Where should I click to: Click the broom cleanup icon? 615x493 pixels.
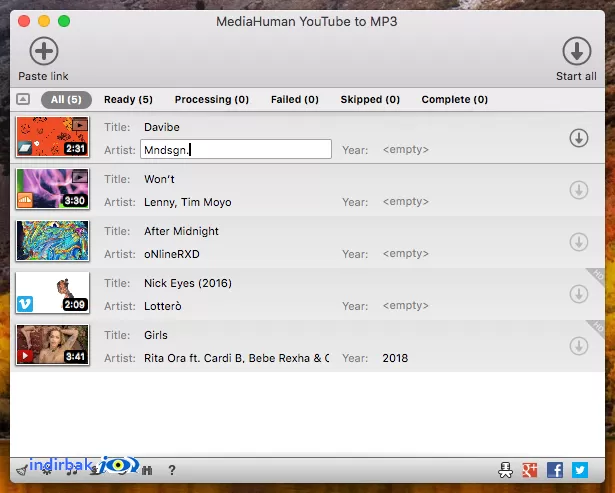(x=22, y=470)
